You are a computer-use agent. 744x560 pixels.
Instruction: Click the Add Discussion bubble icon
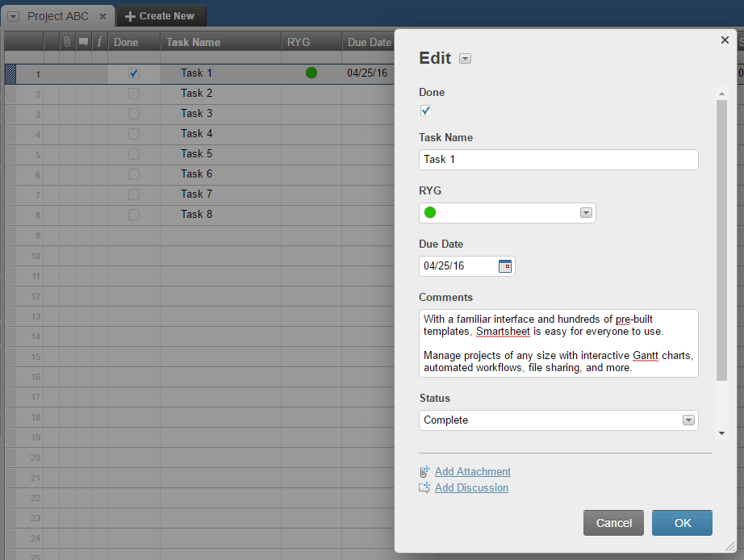click(x=425, y=488)
